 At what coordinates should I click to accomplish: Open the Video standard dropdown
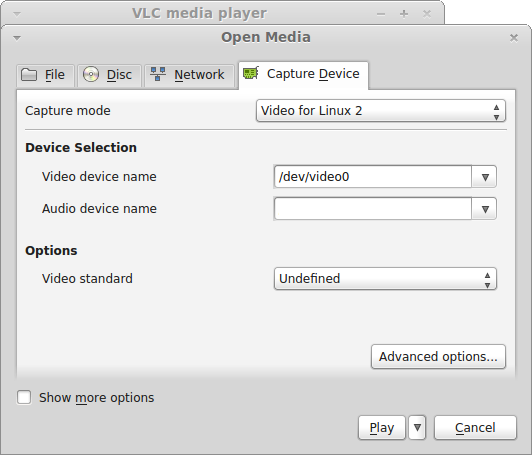[x=385, y=279]
